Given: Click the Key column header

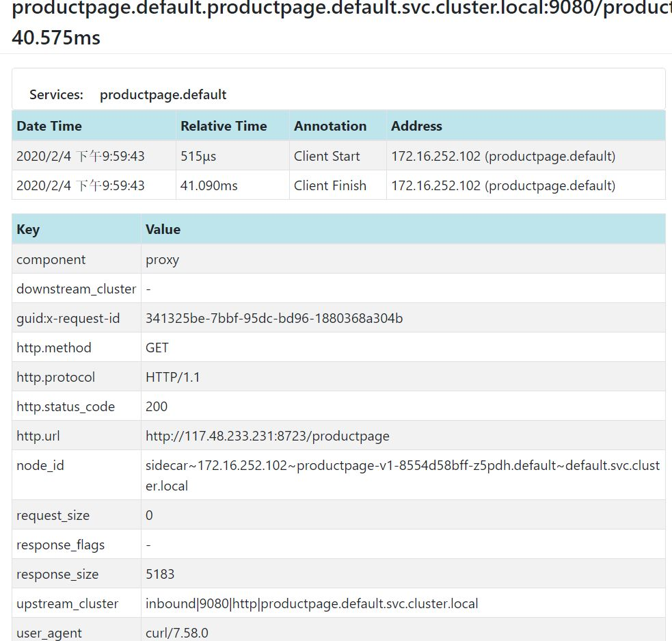Looking at the screenshot, I should 28,229.
